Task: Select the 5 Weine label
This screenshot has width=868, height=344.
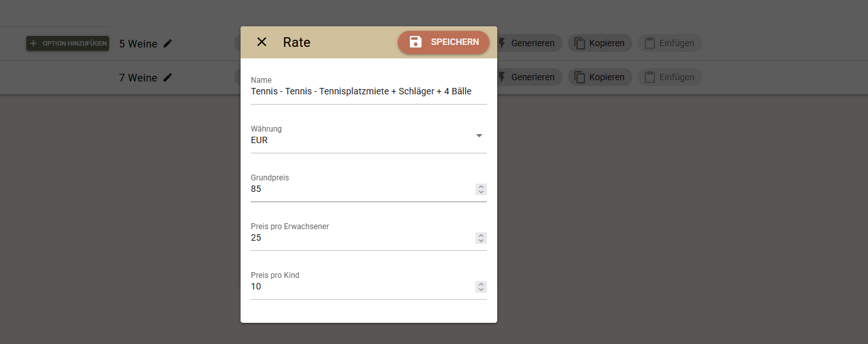Action: tap(138, 44)
